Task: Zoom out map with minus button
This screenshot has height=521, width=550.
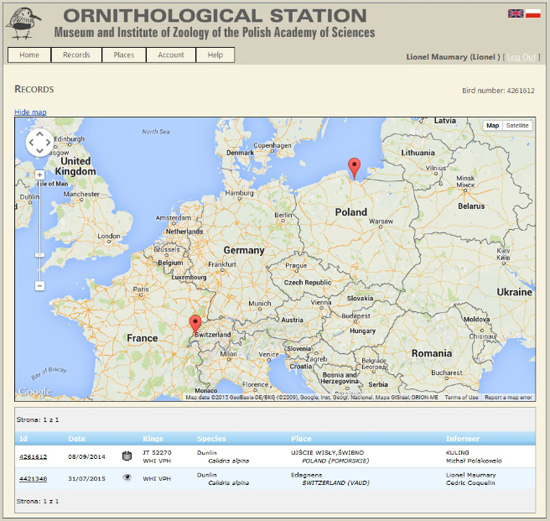Action: point(40,286)
